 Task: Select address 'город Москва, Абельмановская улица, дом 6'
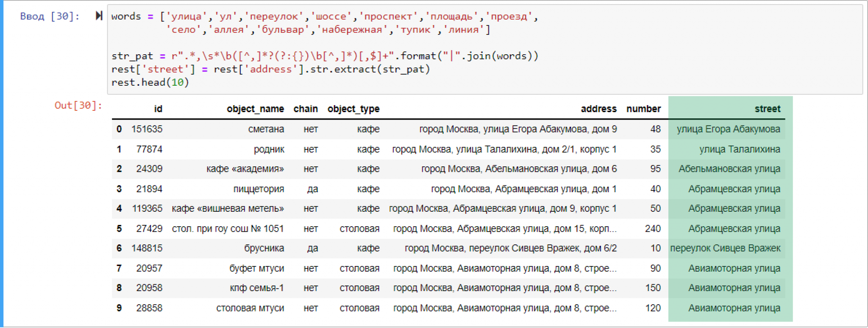coord(519,169)
